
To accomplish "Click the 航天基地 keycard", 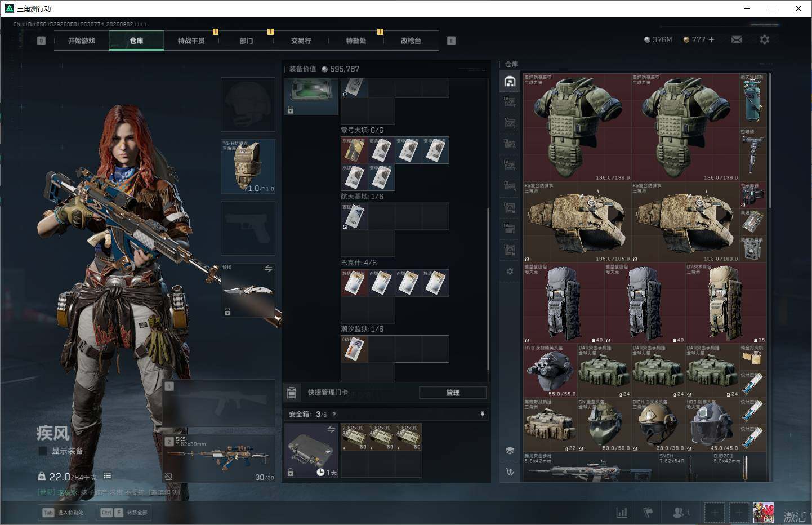I will coord(354,216).
